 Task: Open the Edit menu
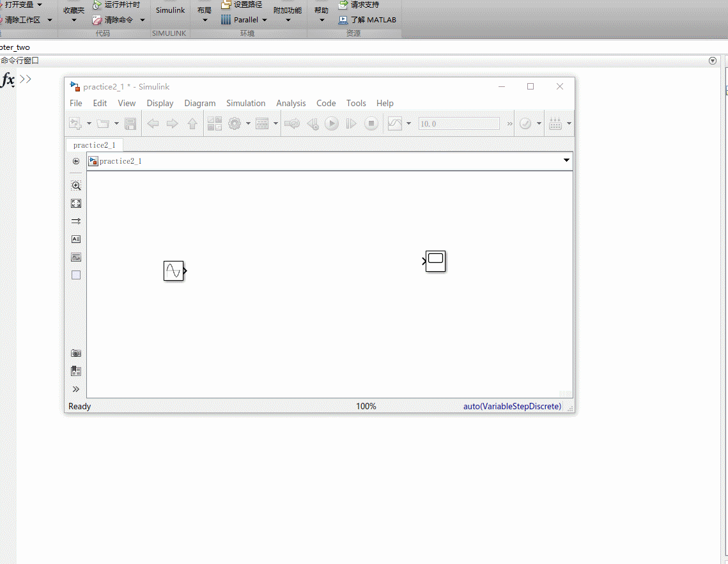[100, 103]
